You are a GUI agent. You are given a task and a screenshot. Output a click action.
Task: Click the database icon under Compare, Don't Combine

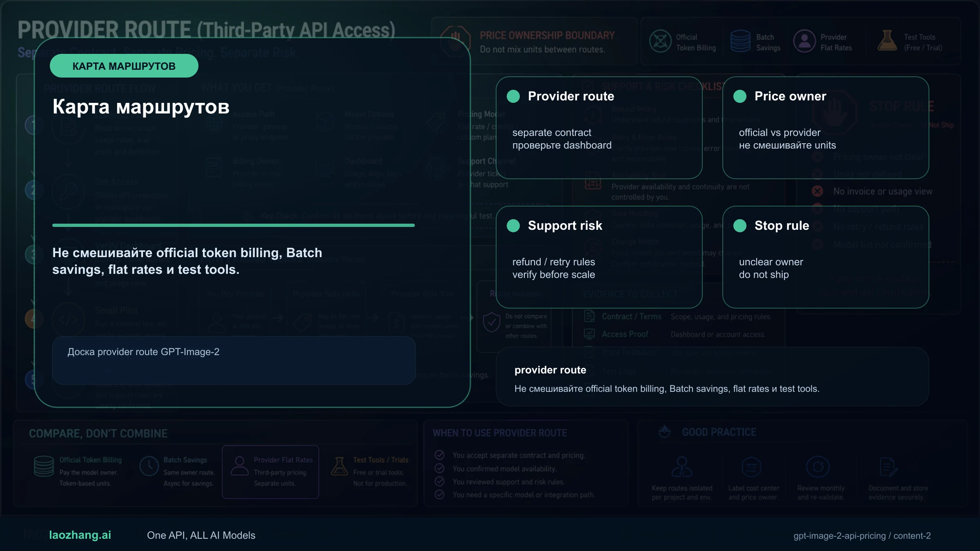click(x=44, y=467)
